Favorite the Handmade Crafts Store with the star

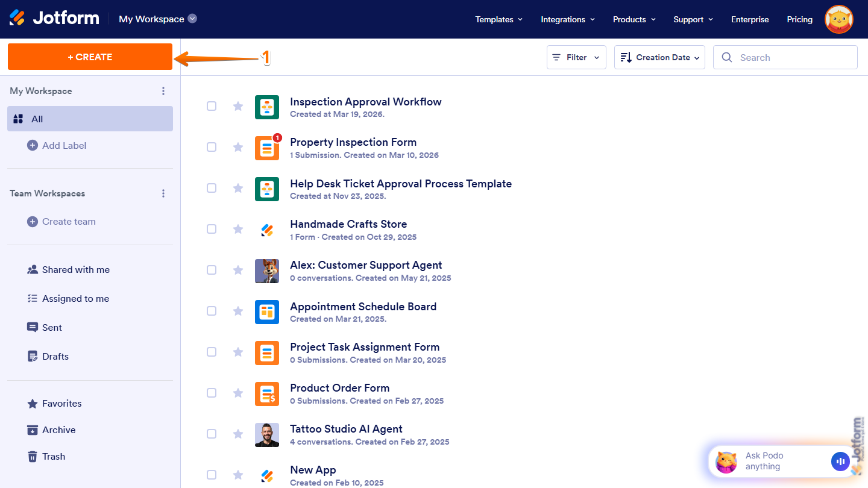[x=237, y=229]
